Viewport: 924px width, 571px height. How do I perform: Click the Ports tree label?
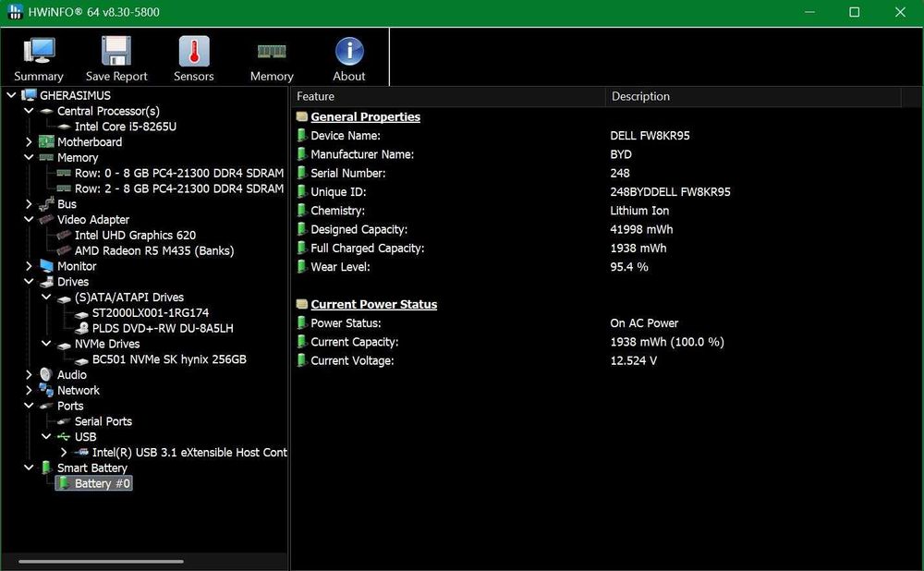(70, 406)
